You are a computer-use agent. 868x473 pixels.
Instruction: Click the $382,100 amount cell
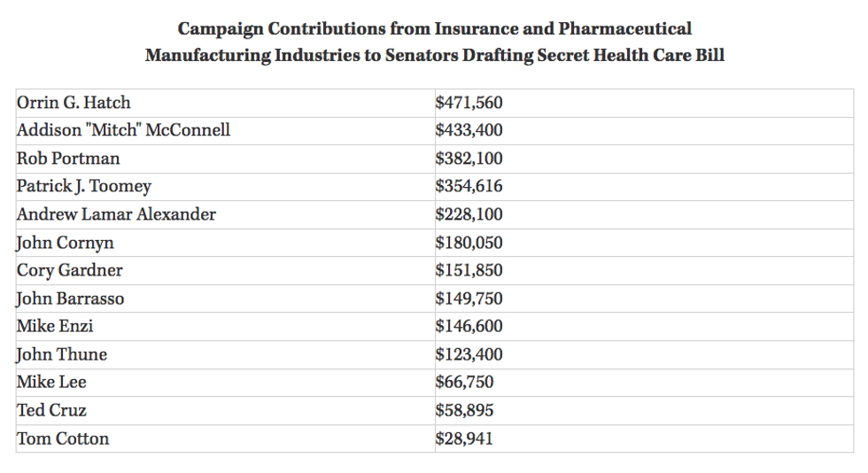(x=469, y=159)
